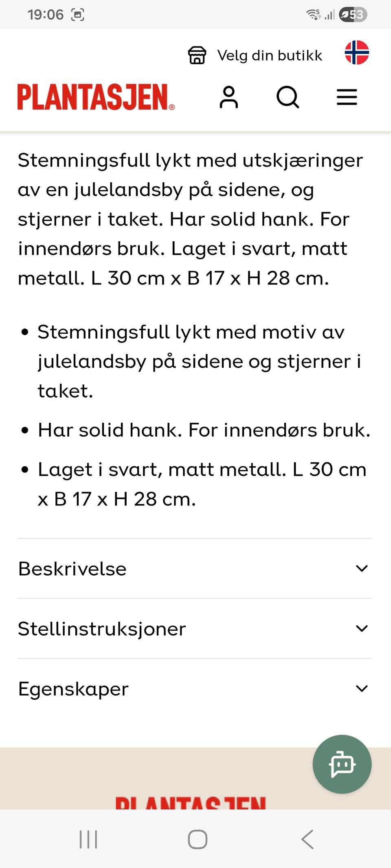Click the footer Plantasjen logo
The height and width of the screenshot is (868, 391).
point(191,802)
